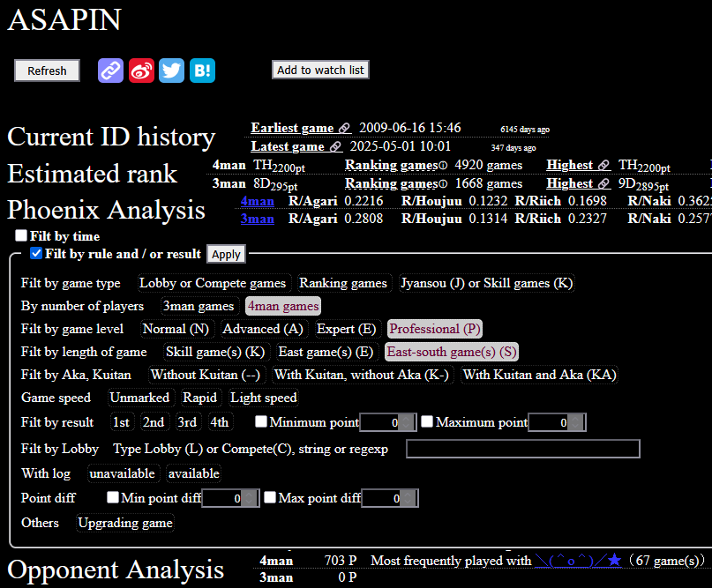Toggle the Ranking games type filter

click(x=343, y=283)
